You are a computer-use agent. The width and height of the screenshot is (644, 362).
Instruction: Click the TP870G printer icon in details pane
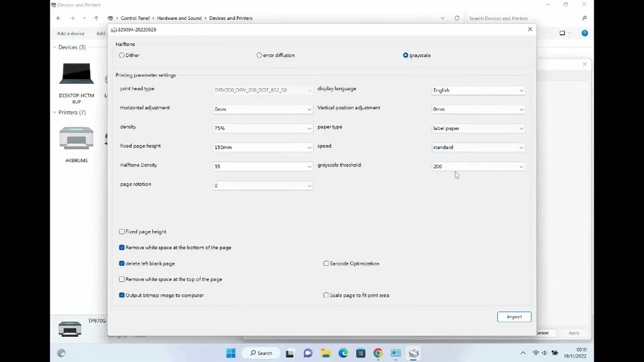pyautogui.click(x=70, y=329)
